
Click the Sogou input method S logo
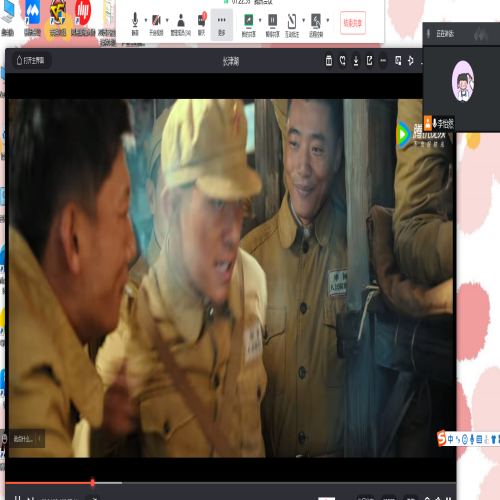441,438
